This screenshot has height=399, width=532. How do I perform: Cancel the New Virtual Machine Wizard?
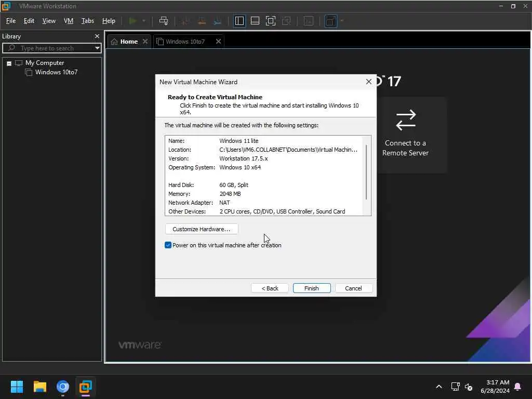(x=353, y=288)
